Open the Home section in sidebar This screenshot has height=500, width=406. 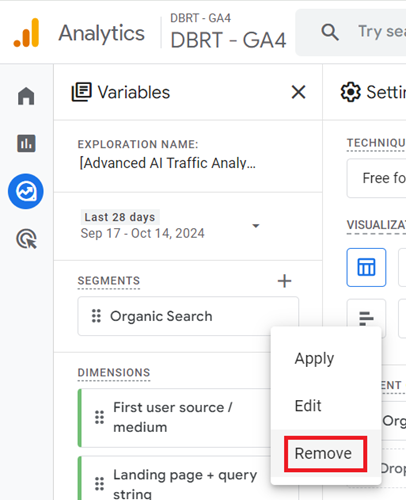pos(26,96)
